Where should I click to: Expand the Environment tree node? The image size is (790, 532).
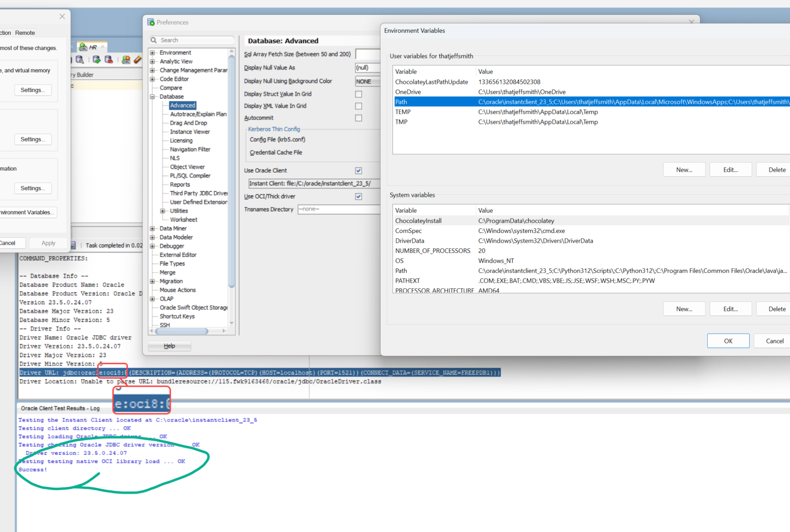pos(152,52)
